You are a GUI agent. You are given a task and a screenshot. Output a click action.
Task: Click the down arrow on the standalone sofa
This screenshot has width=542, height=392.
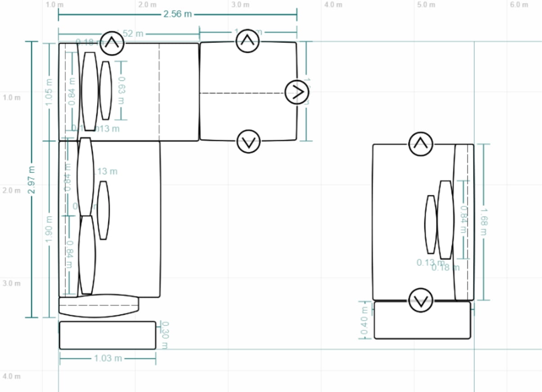[421, 300]
